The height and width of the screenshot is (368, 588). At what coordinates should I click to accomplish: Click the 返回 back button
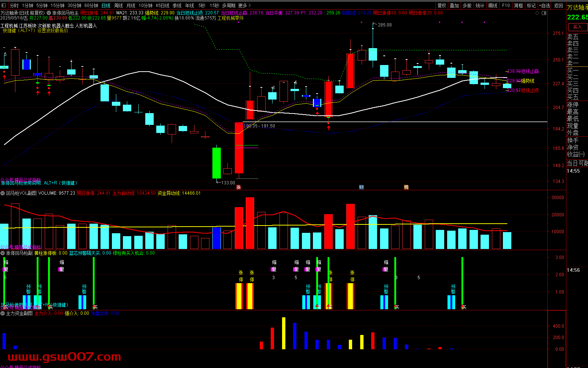(x=559, y=6)
